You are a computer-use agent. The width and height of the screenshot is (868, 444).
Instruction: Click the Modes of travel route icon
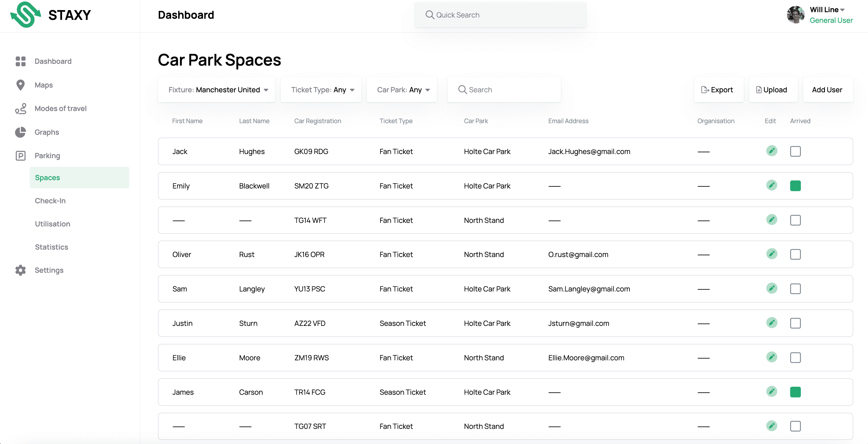[x=20, y=108]
